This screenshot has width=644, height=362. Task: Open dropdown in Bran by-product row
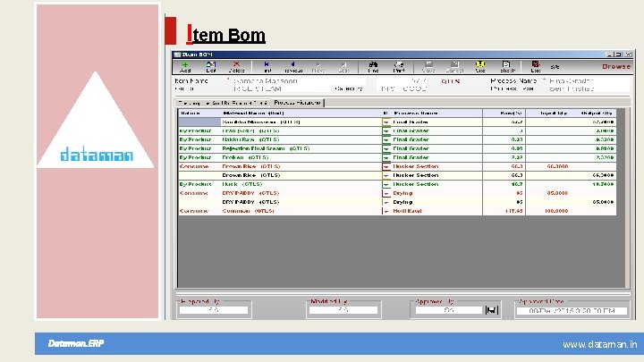[386, 131]
